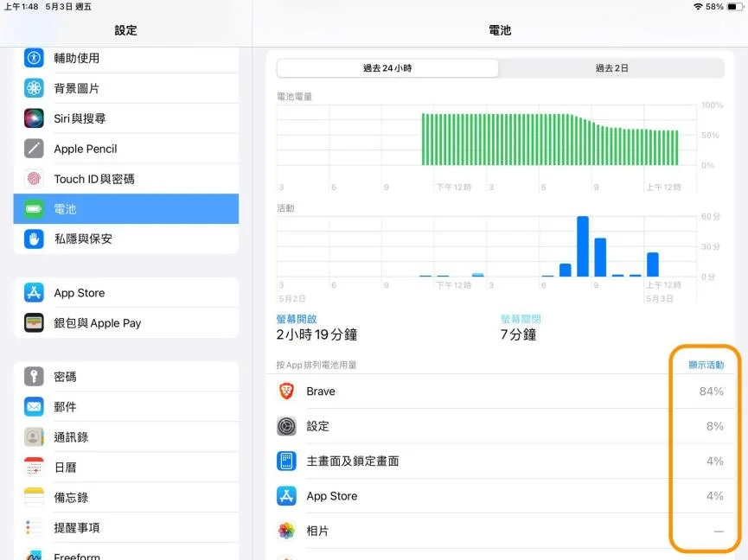Image resolution: width=748 pixels, height=560 pixels.
Task: Tap the Home Screen icon (主畫面及鎖定畫面)
Action: [286, 461]
